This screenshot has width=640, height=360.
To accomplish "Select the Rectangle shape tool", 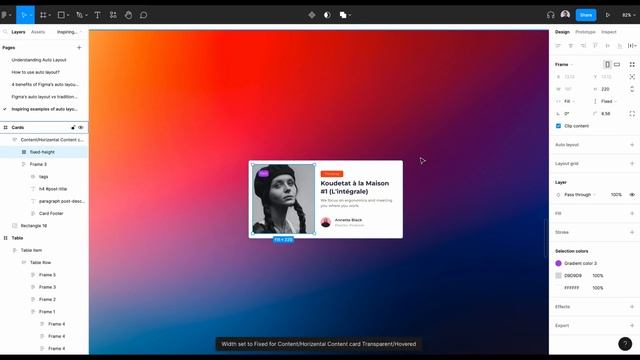I will point(61,15).
